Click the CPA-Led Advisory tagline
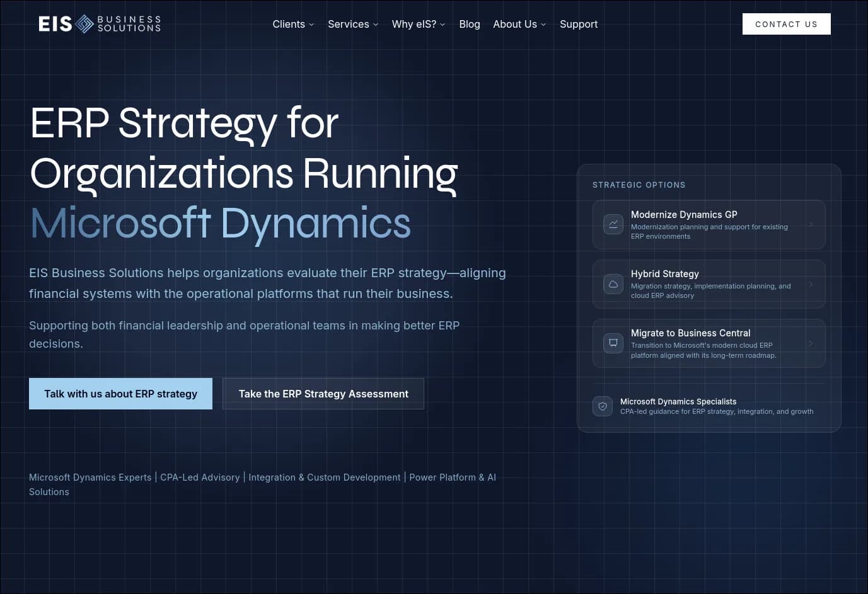868x594 pixels. [x=200, y=477]
